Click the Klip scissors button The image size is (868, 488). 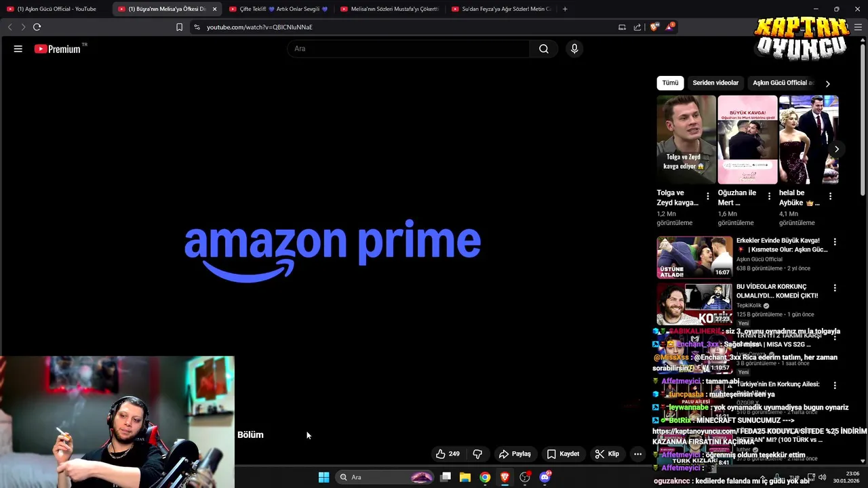tap(607, 454)
